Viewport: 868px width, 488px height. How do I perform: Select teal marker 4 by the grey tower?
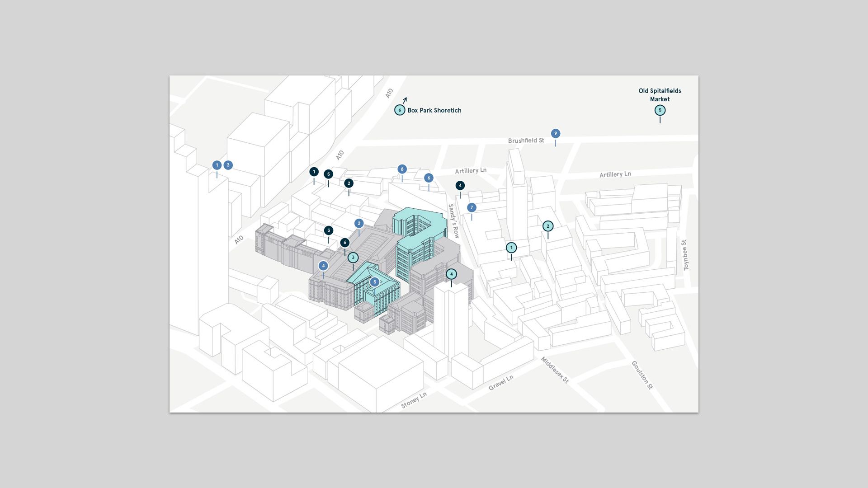click(x=452, y=273)
